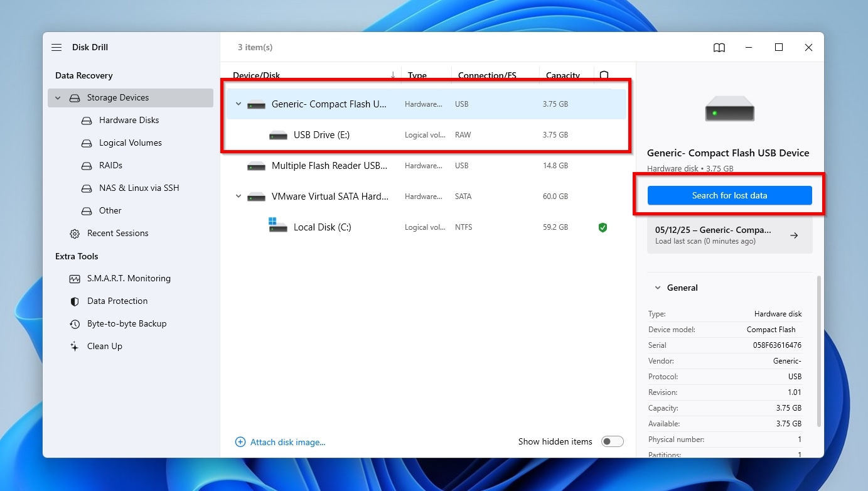Viewport: 868px width, 491px height.
Task: Click green protection shield on Local Disk row
Action: click(603, 227)
